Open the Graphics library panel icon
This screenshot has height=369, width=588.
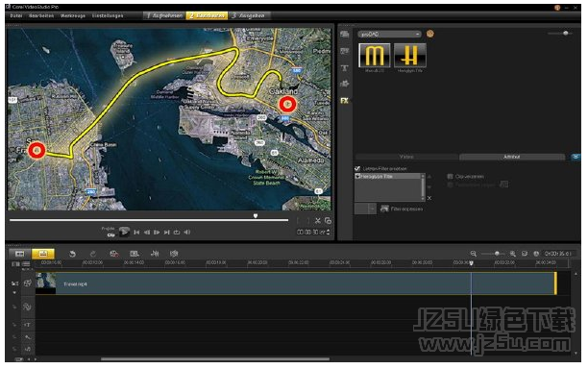[344, 84]
